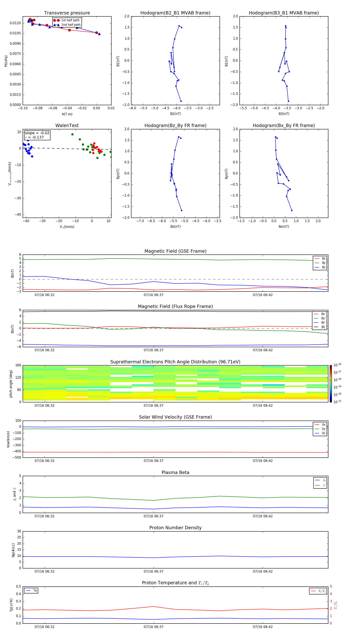Click the 'Bz(nT)' x-axis label
351x644 pixels.
click(x=175, y=227)
